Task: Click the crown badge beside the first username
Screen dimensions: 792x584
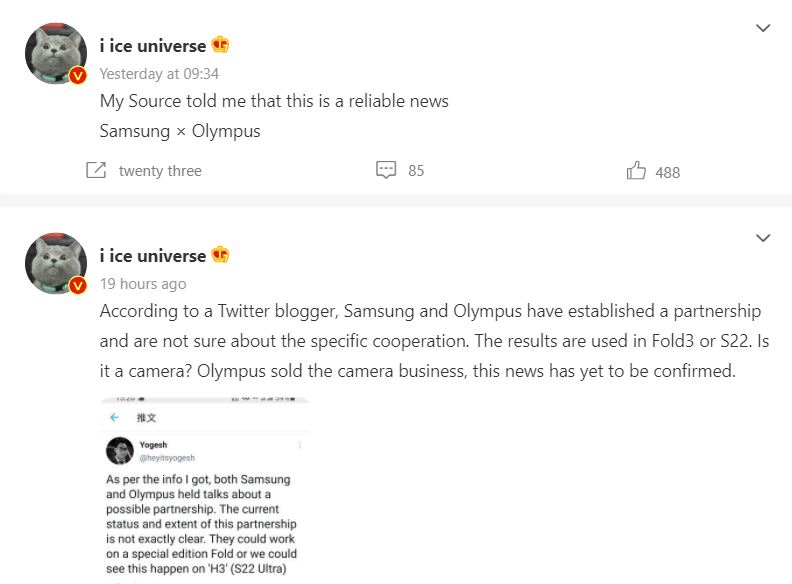Action: (221, 45)
